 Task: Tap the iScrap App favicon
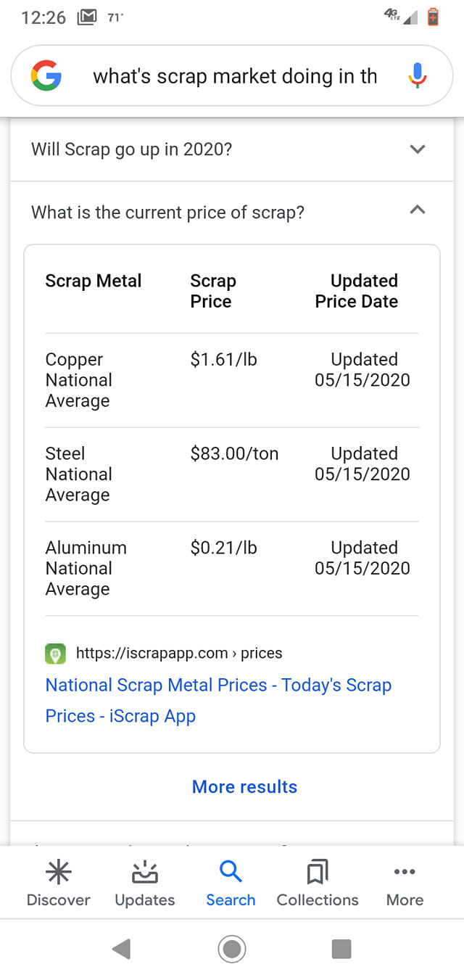(56, 654)
